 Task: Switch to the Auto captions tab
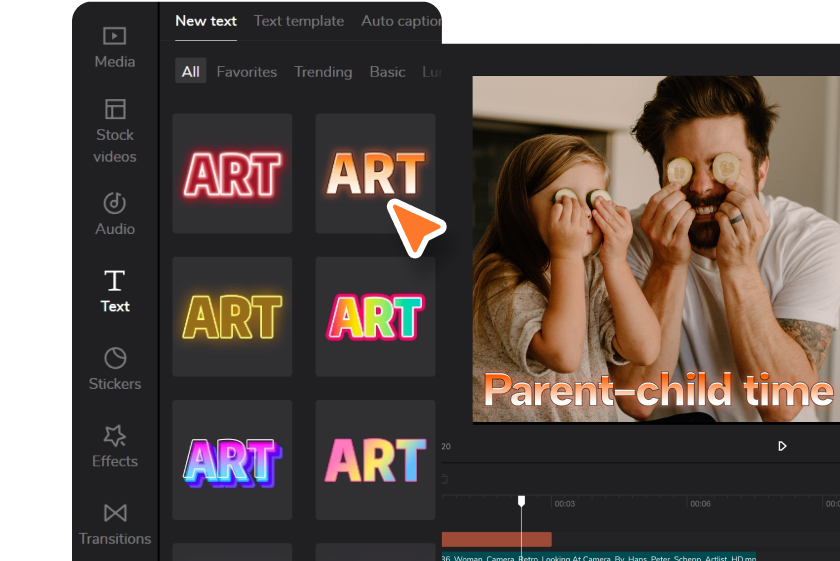pos(401,21)
